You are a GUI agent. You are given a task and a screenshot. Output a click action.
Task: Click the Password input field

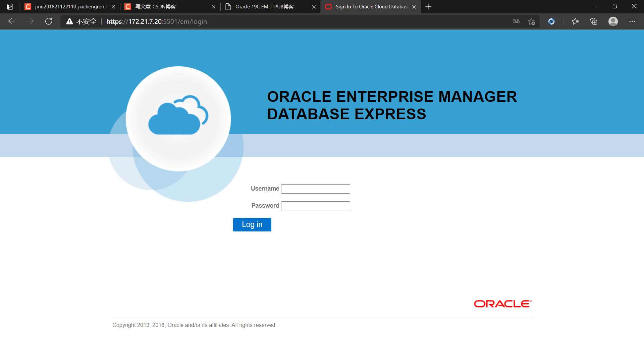315,206
